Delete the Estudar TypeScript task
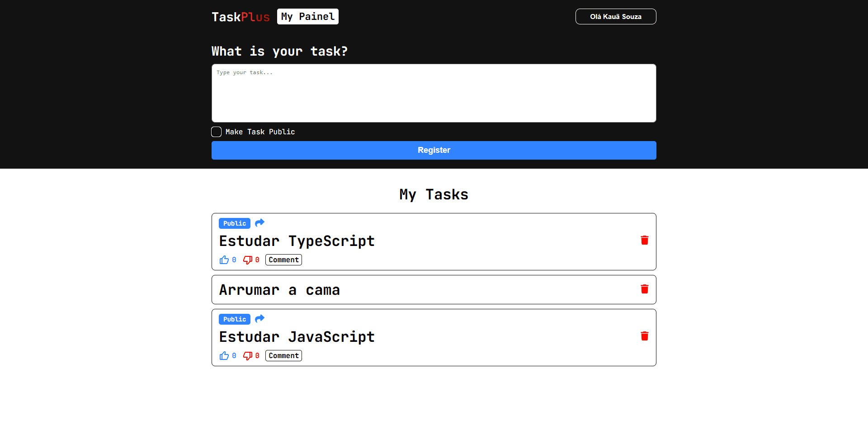Screen dimensions: 868x430 [x=644, y=240]
